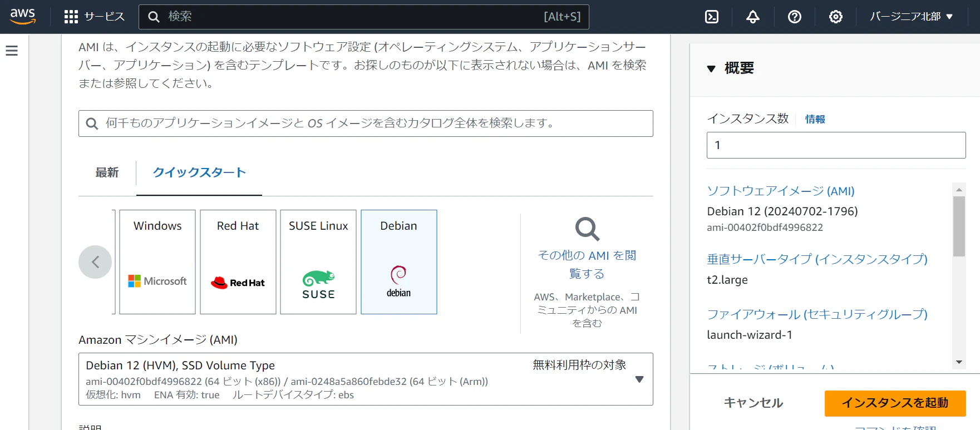Click the キャンセル button
Viewport: 980px width, 430px height.
pos(754,403)
